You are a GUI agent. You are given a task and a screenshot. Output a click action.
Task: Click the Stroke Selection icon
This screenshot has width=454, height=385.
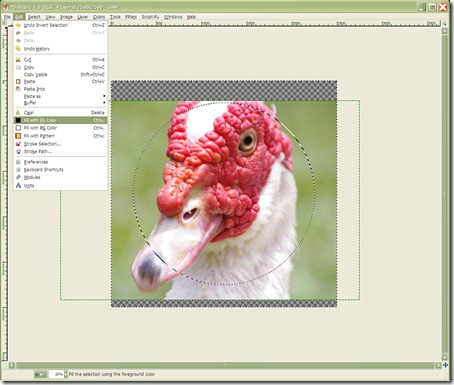click(x=18, y=144)
